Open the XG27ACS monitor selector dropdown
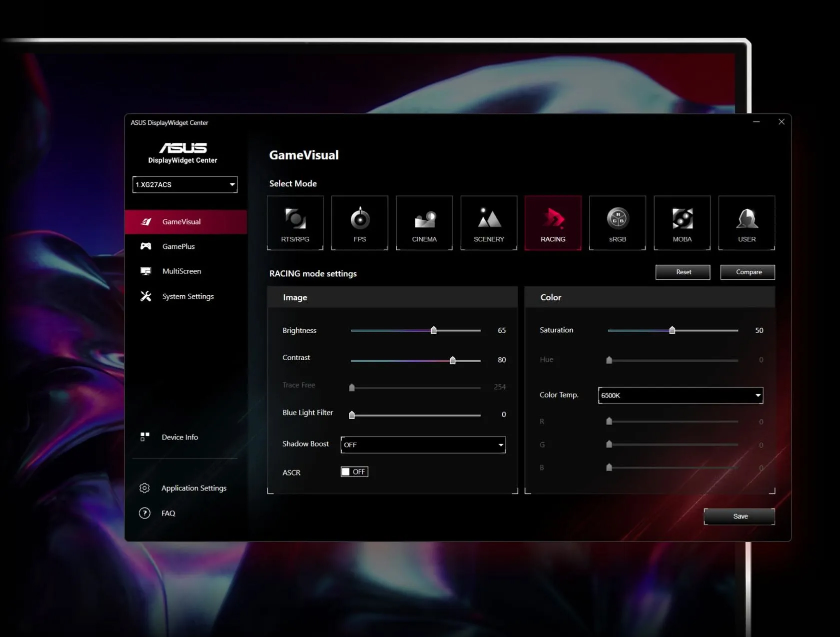Screen dimensions: 840x637 [x=184, y=184]
